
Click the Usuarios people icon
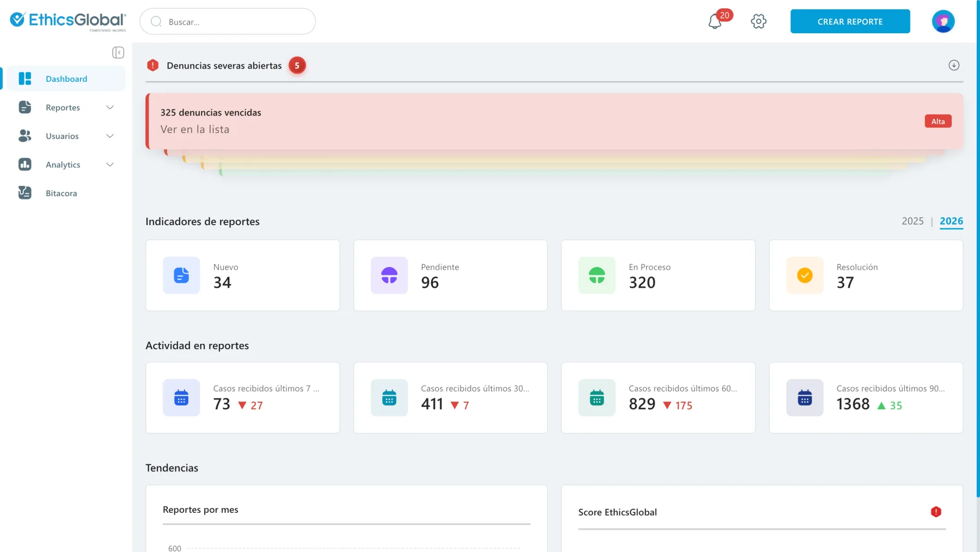click(25, 136)
